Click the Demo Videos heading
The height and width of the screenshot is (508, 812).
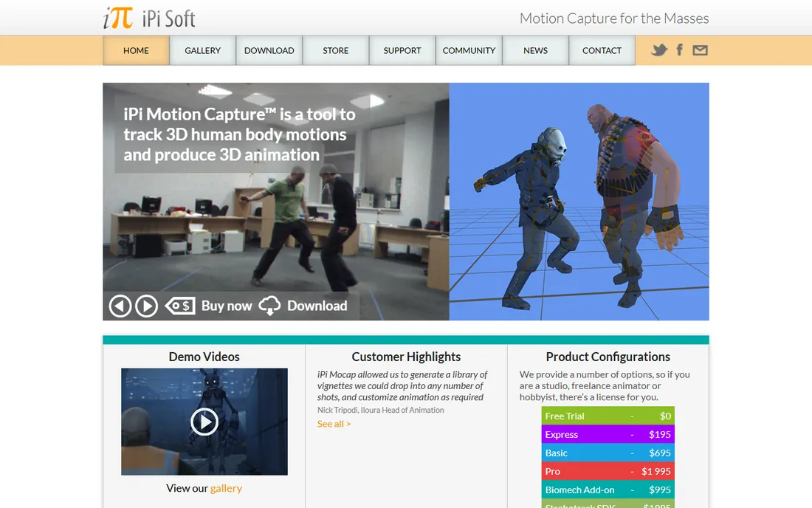pos(204,357)
